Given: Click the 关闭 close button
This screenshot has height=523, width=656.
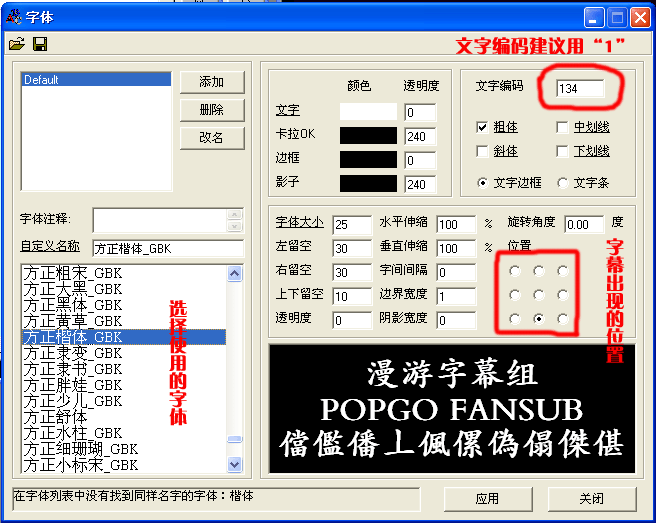Looking at the screenshot, I should (x=592, y=499).
